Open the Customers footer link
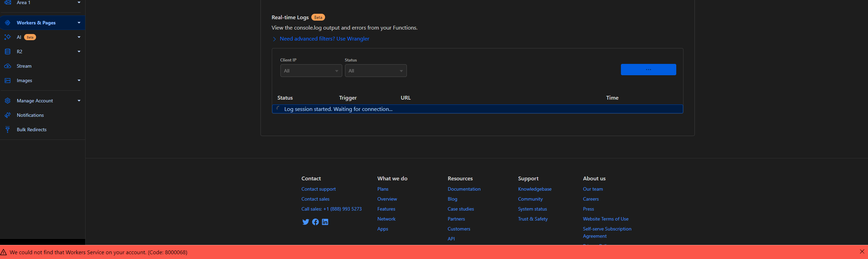868x259 pixels. (x=459, y=229)
